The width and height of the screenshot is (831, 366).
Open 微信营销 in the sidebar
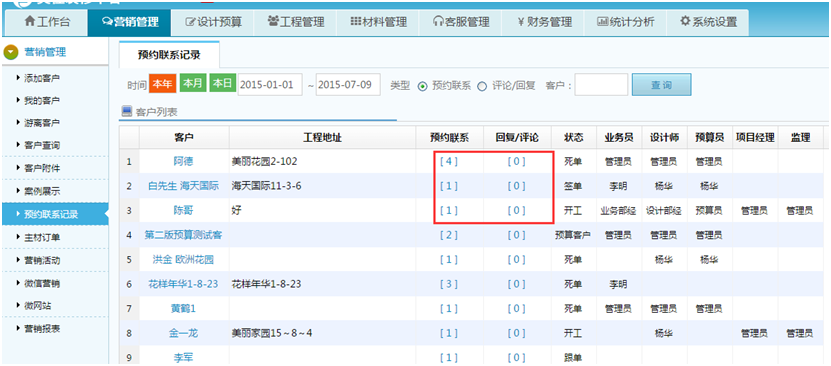click(41, 283)
